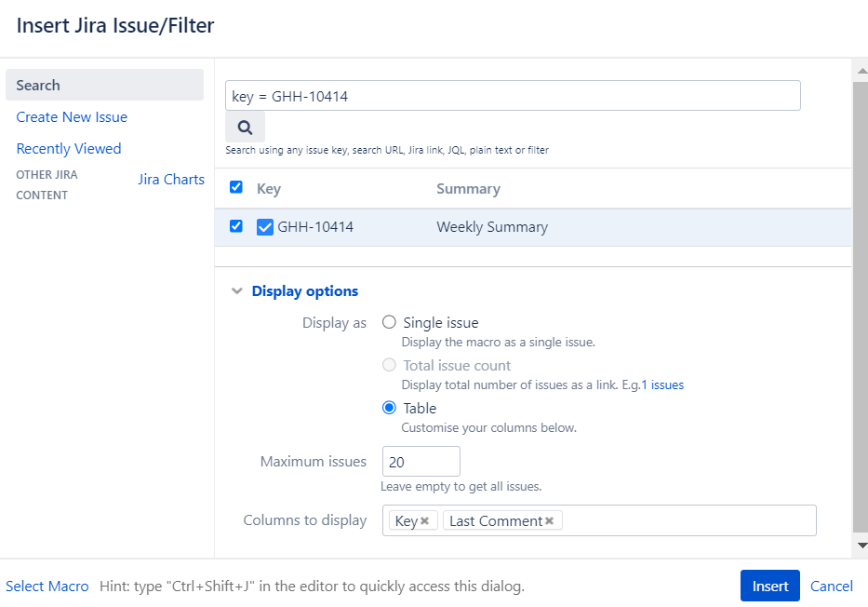Click the Display options heading
868x607 pixels.
[x=305, y=290]
